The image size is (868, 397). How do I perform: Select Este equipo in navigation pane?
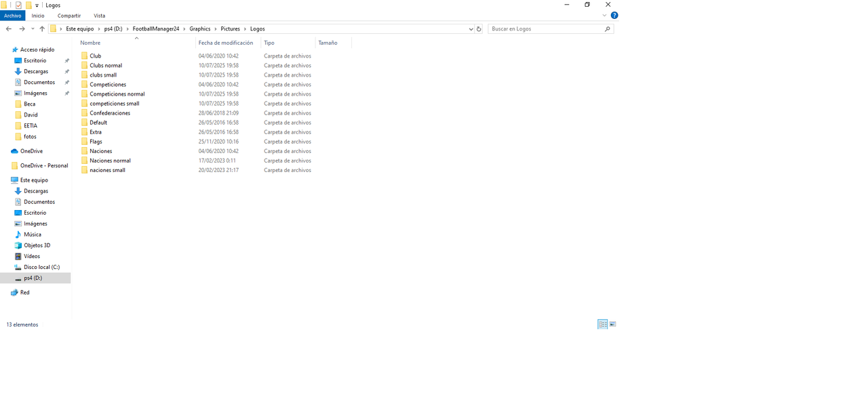pyautogui.click(x=34, y=180)
